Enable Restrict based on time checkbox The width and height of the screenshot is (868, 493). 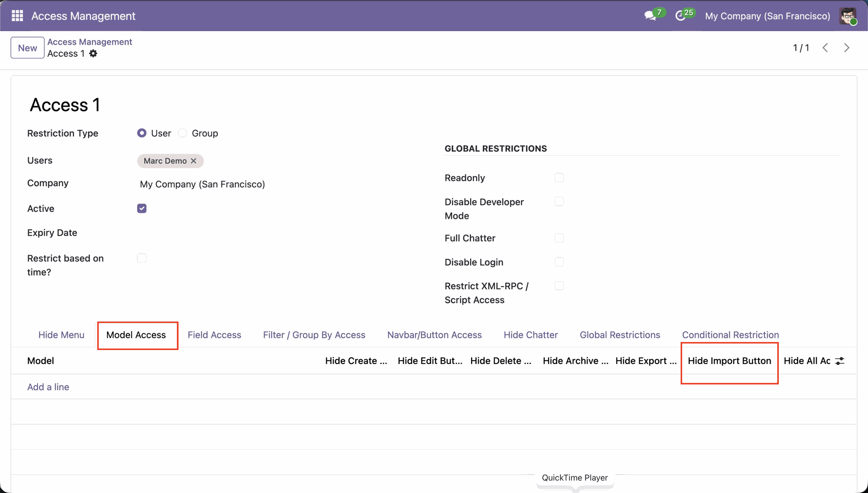tap(142, 258)
